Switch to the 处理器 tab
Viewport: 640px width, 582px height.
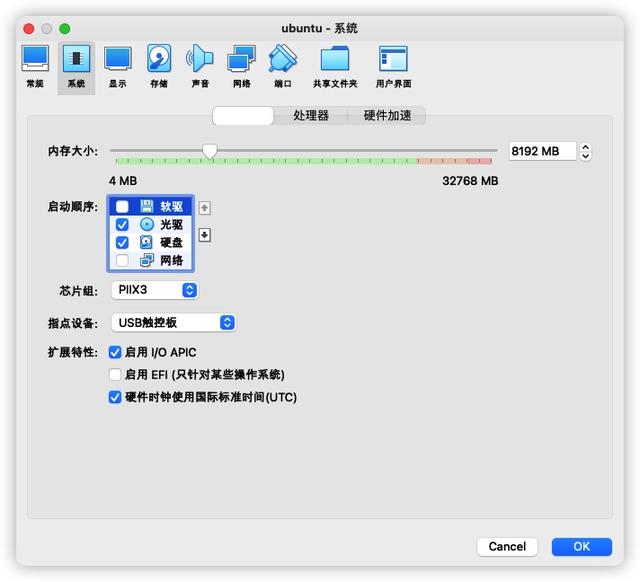[311, 116]
